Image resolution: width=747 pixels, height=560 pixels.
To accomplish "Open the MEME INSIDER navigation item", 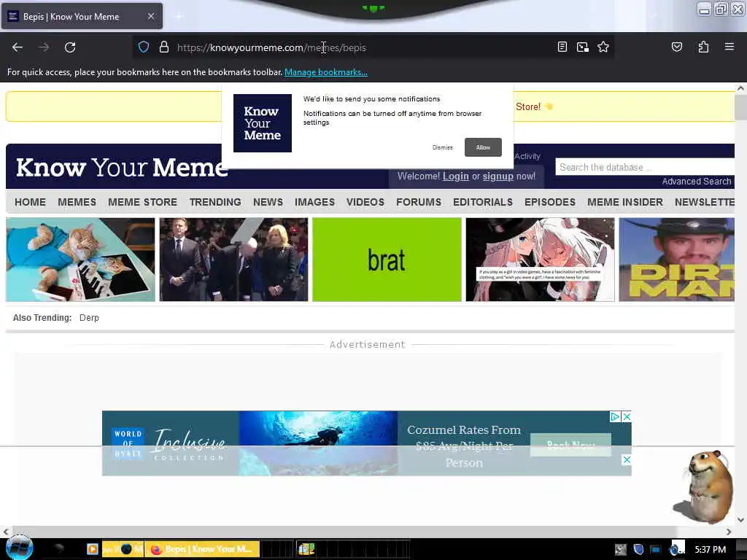I will tap(625, 203).
